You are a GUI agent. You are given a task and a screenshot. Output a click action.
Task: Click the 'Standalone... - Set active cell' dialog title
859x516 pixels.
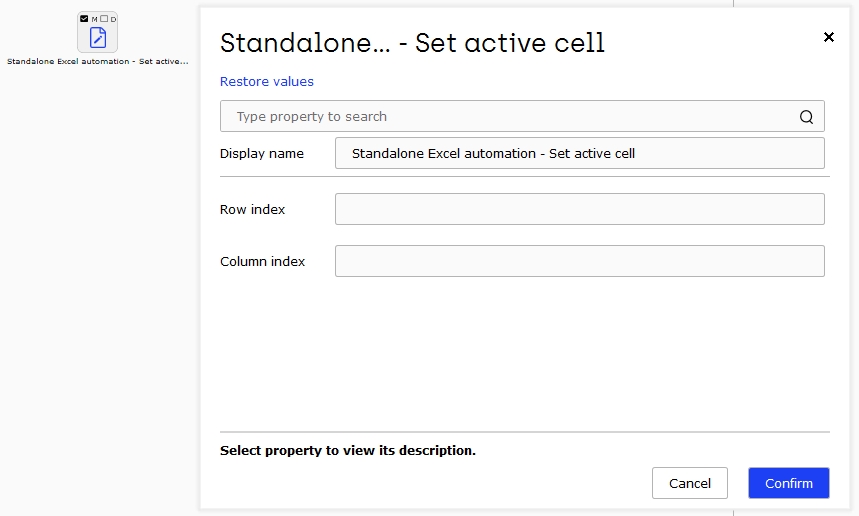[412, 43]
